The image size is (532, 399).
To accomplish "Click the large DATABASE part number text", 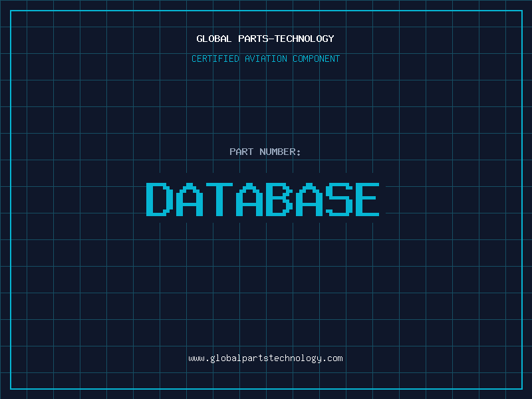I will pos(263,199).
